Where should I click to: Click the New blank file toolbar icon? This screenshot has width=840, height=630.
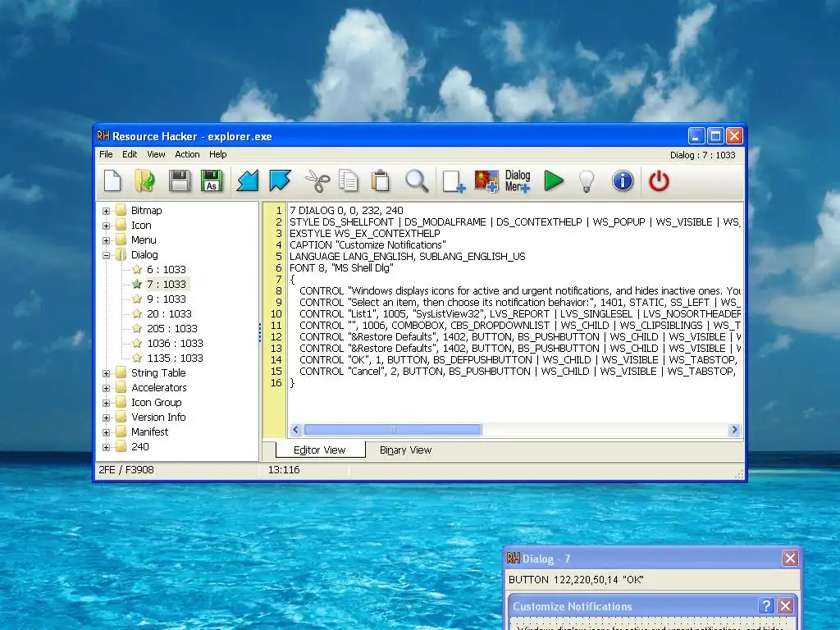coord(112,180)
